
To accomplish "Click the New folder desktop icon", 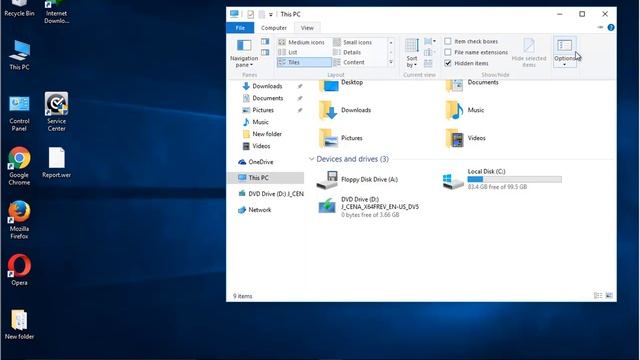I will (19, 324).
